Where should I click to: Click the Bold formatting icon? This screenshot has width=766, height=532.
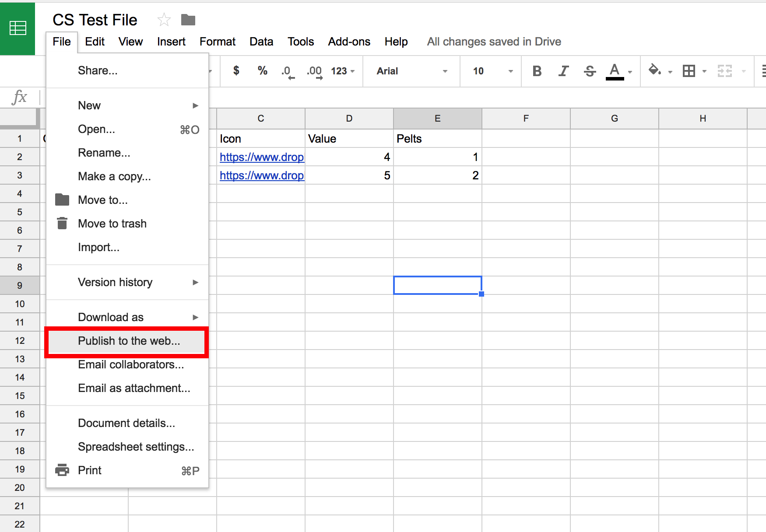[537, 71]
